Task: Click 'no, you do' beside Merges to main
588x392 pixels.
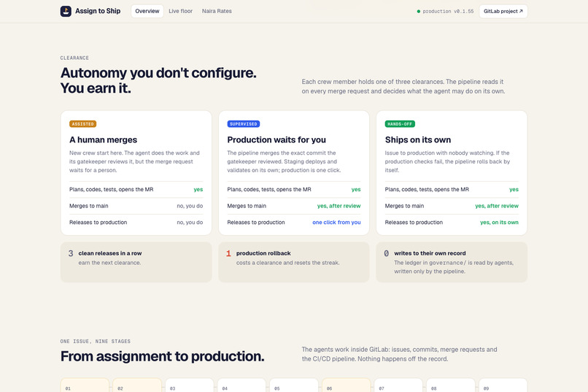Action: [190, 206]
